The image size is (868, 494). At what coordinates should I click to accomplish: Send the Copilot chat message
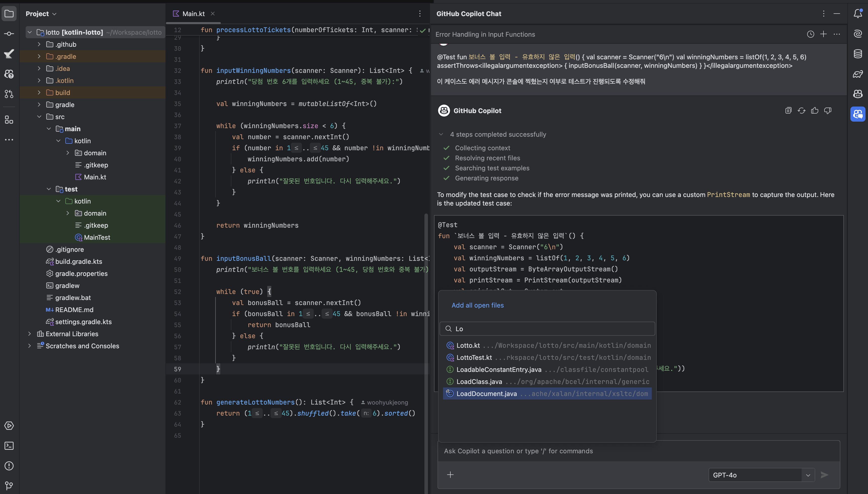pos(824,475)
